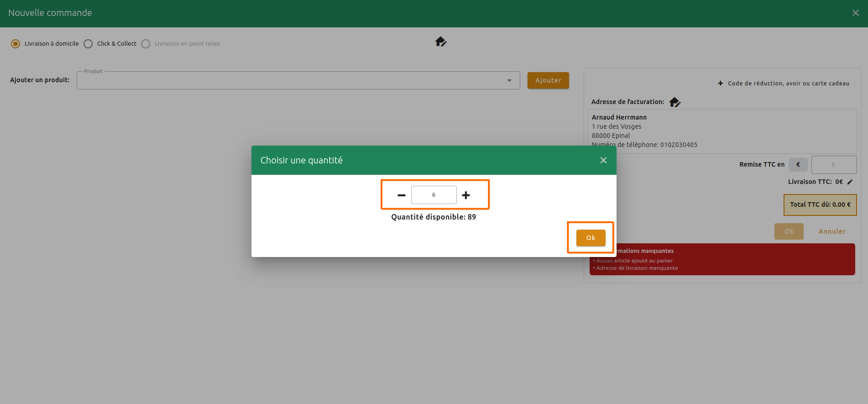Click the 88000 Epinal address line
This screenshot has width=868, height=404.
(611, 136)
